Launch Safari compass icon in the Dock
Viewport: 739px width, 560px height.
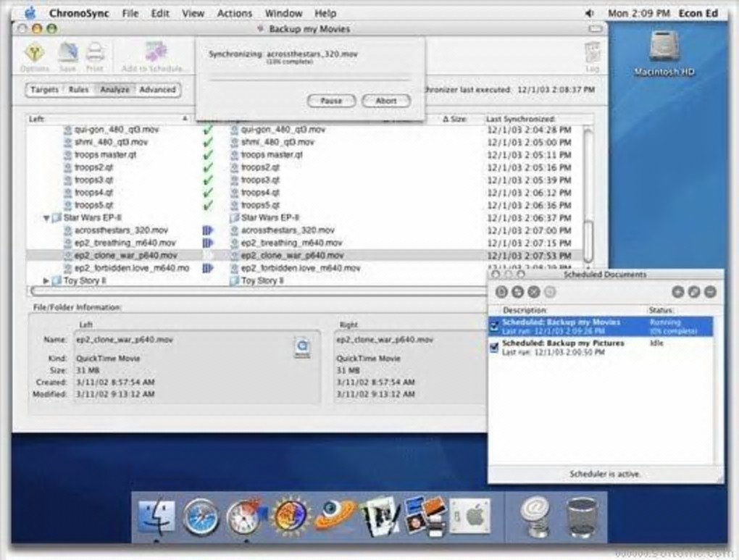(201, 517)
